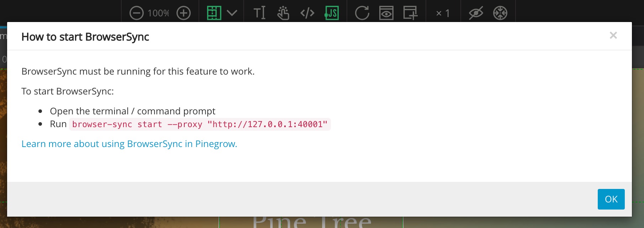
Task: Toggle the crossed-out eye visibility icon
Action: coord(476,13)
